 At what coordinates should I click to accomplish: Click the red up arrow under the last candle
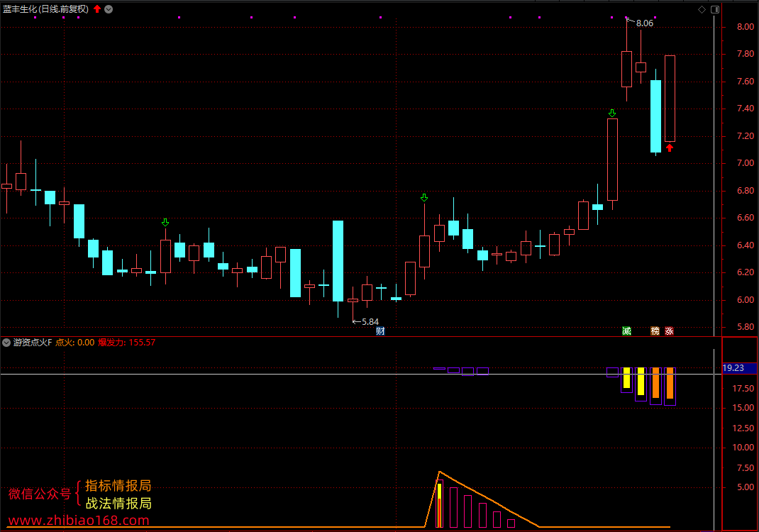(670, 148)
